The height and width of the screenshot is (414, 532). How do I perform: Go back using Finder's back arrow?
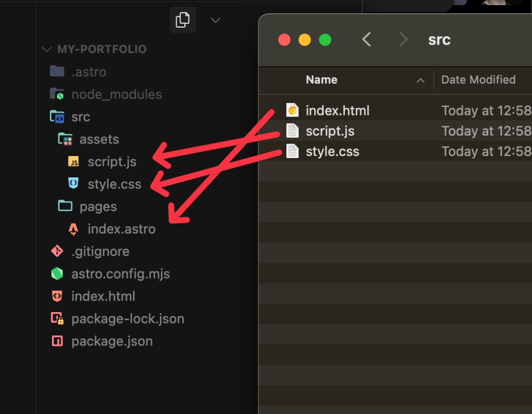(367, 40)
